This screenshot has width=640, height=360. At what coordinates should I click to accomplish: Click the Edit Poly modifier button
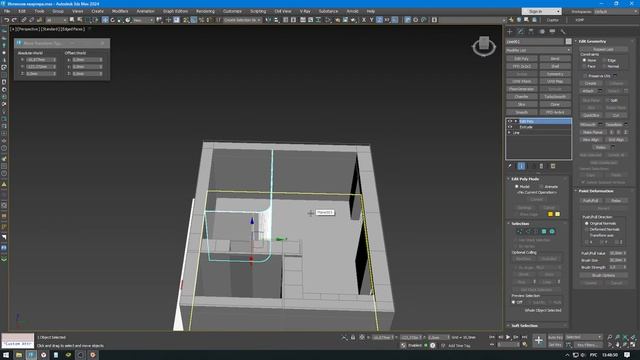522,59
